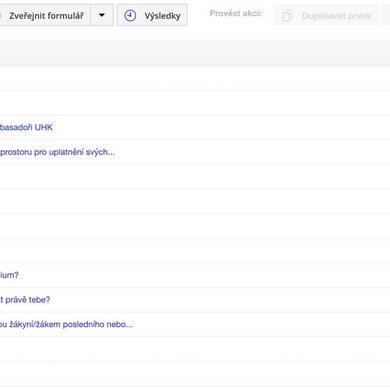Screen dimensions: 390x390
Task: Open the row ending 'právě tebe?'
Action: point(195,300)
